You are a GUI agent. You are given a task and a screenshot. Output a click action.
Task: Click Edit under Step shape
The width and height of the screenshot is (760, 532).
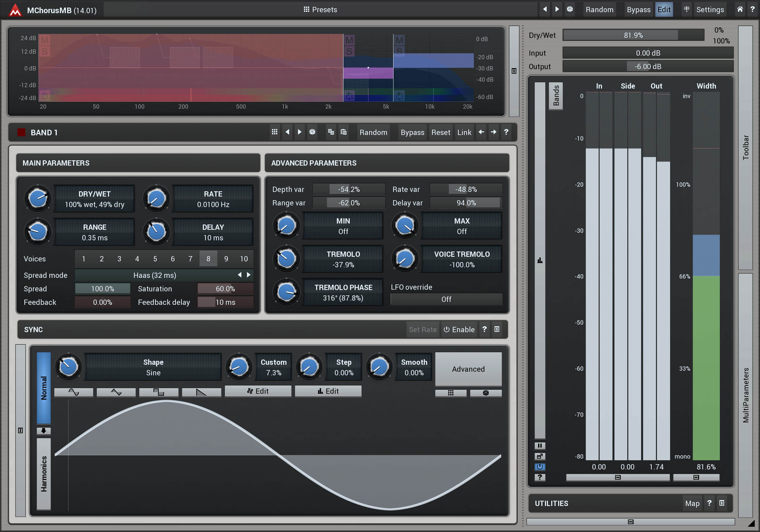328,391
